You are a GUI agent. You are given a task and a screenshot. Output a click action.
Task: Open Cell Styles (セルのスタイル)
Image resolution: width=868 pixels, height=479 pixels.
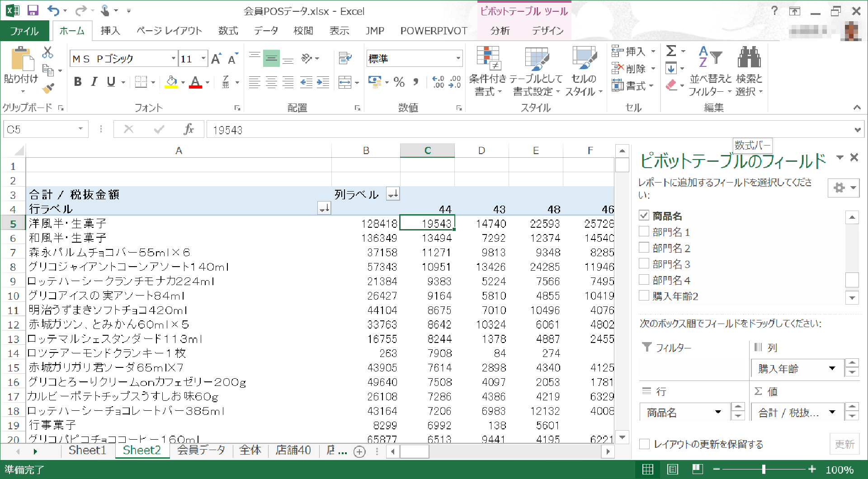(584, 71)
